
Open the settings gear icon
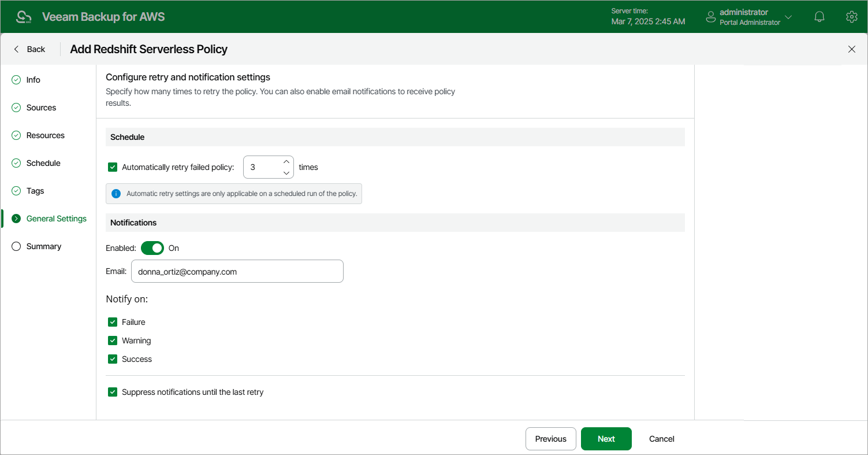[x=851, y=17]
